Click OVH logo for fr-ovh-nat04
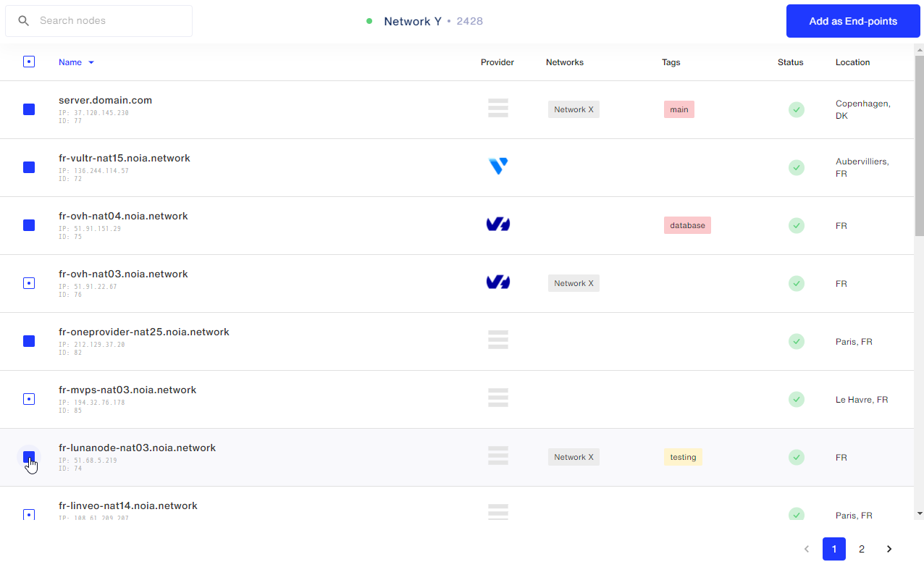Image resolution: width=924 pixels, height=575 pixels. [x=498, y=224]
